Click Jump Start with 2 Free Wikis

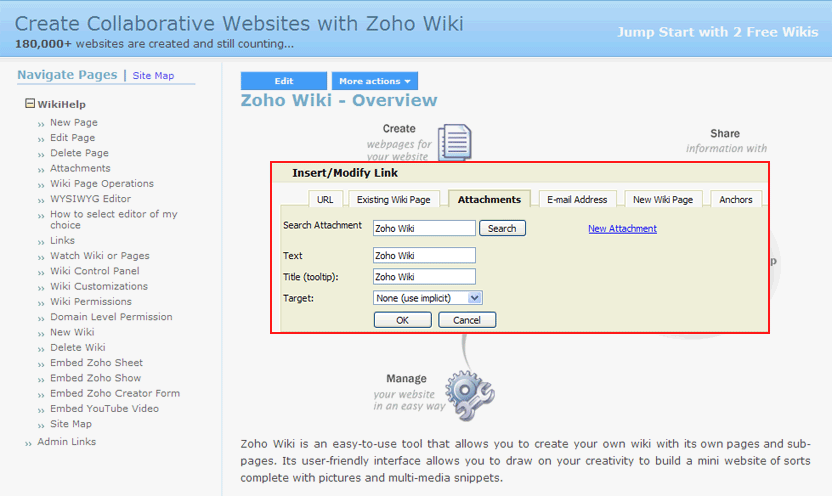click(717, 32)
